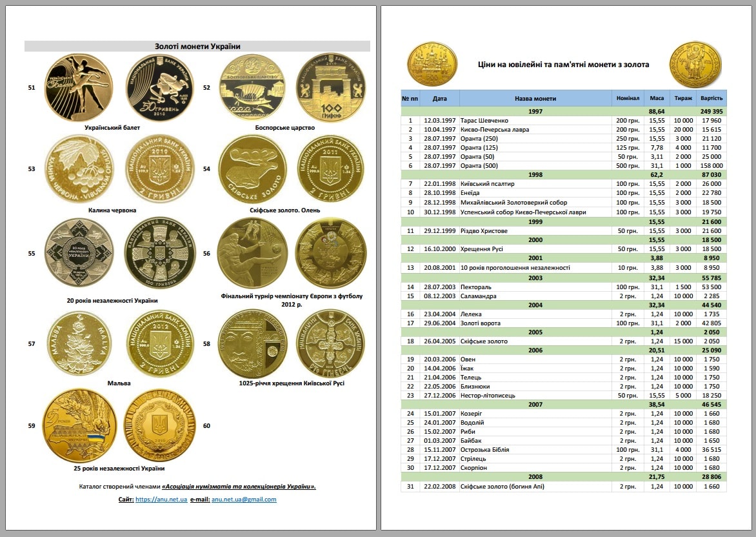Click the Асоціація нумізматів та колекціонерів України text

(238, 487)
